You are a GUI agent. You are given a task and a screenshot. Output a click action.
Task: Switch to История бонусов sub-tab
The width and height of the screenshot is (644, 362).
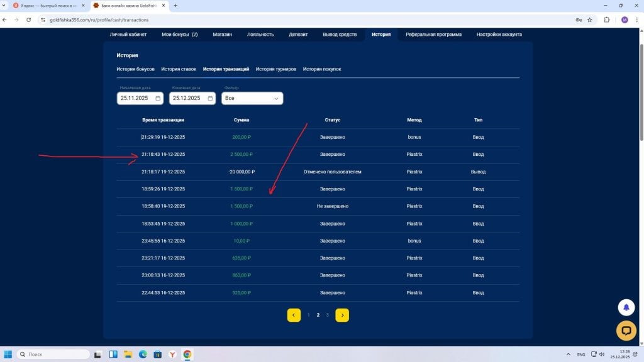pos(136,69)
